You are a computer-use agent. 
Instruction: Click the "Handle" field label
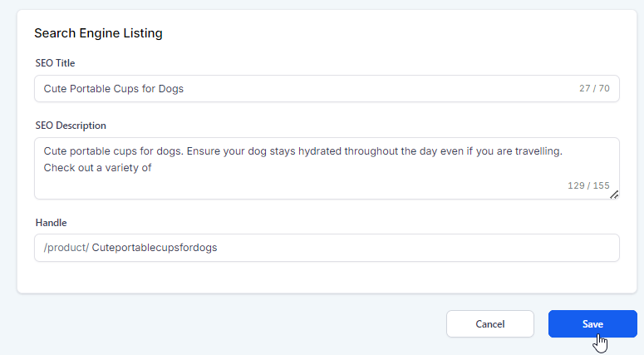click(49, 222)
